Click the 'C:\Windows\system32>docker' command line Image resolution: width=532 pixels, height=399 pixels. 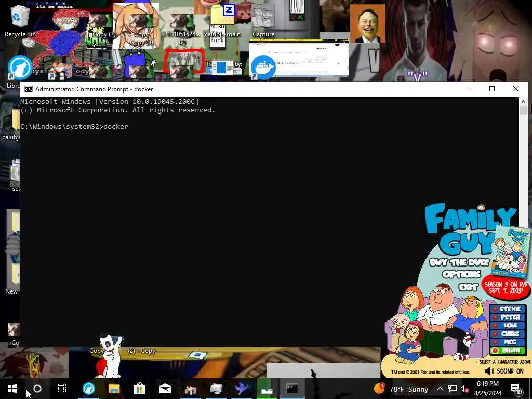pos(74,127)
